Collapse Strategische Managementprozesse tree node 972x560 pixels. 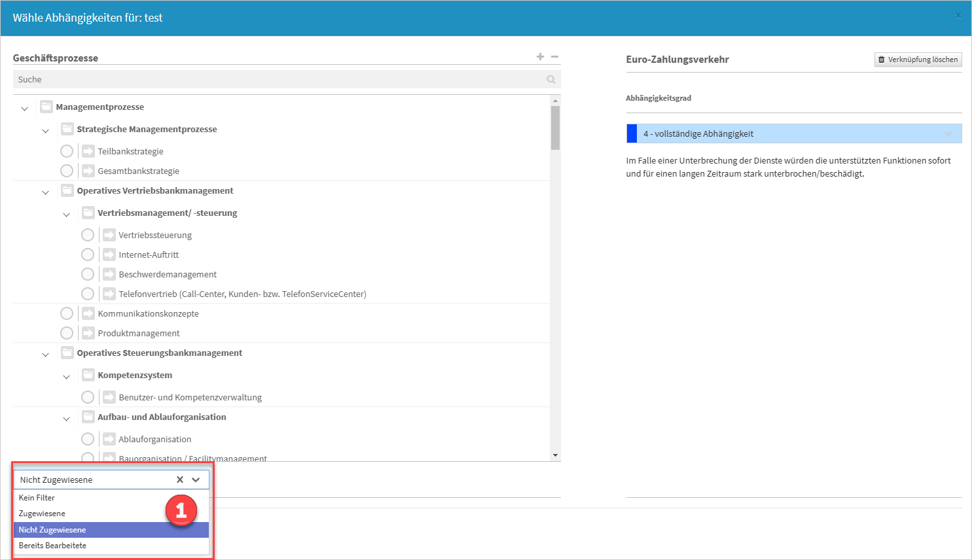click(x=45, y=130)
